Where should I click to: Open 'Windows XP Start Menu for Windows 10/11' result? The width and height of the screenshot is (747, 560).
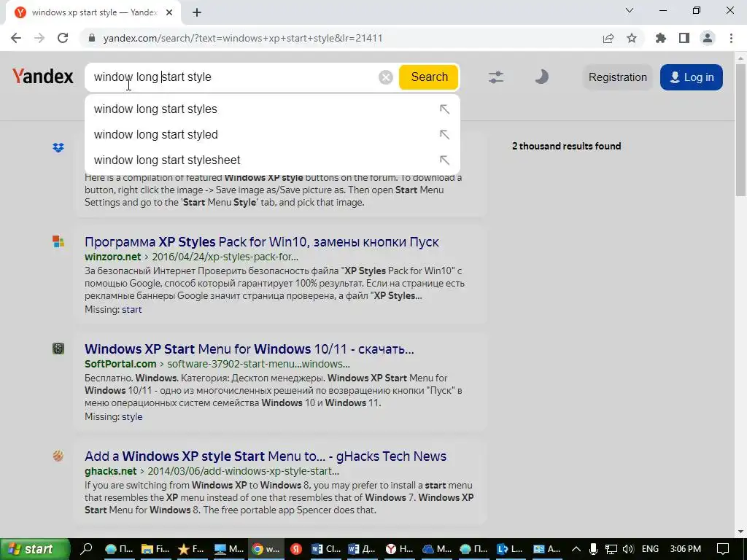(249, 349)
